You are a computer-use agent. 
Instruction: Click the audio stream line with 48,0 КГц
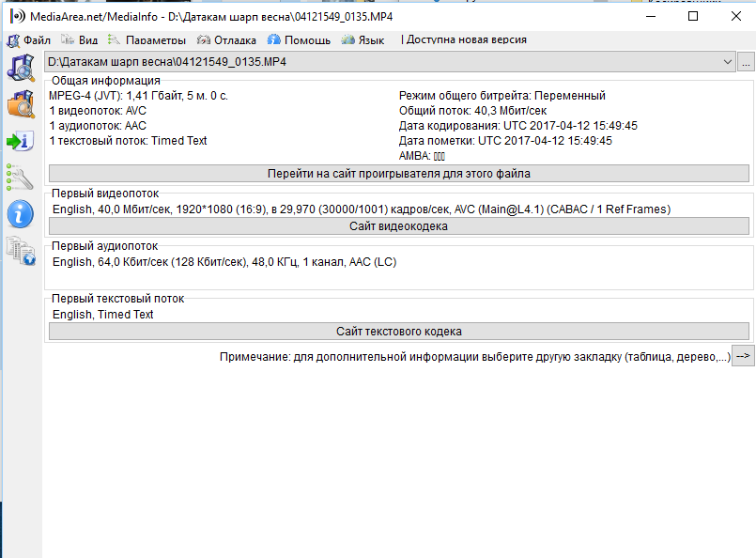(224, 262)
